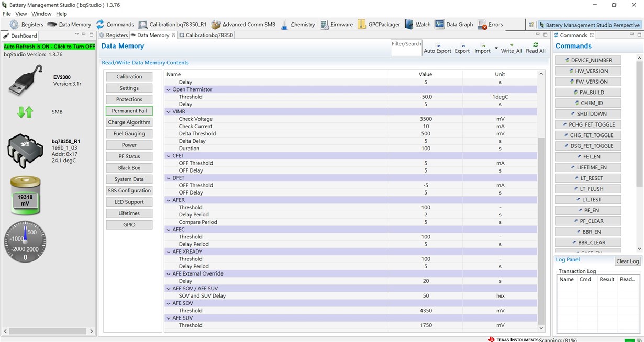Open the Registers toolbar icon
644x342 pixels.
tap(26, 25)
